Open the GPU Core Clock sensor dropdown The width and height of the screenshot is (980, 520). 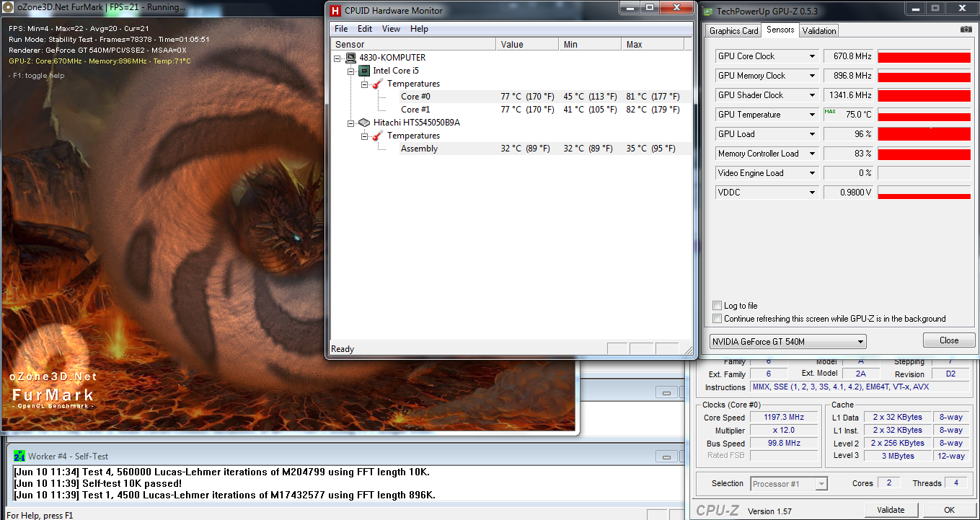(812, 56)
